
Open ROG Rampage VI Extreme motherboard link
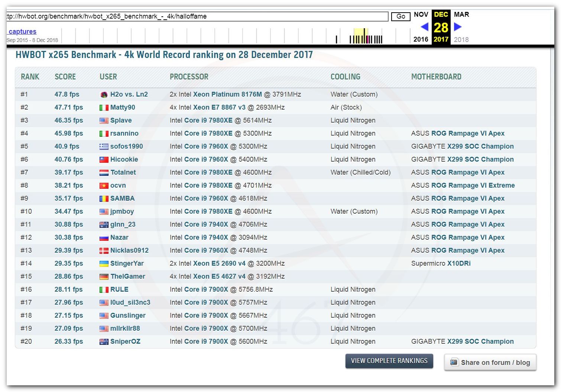tap(473, 185)
